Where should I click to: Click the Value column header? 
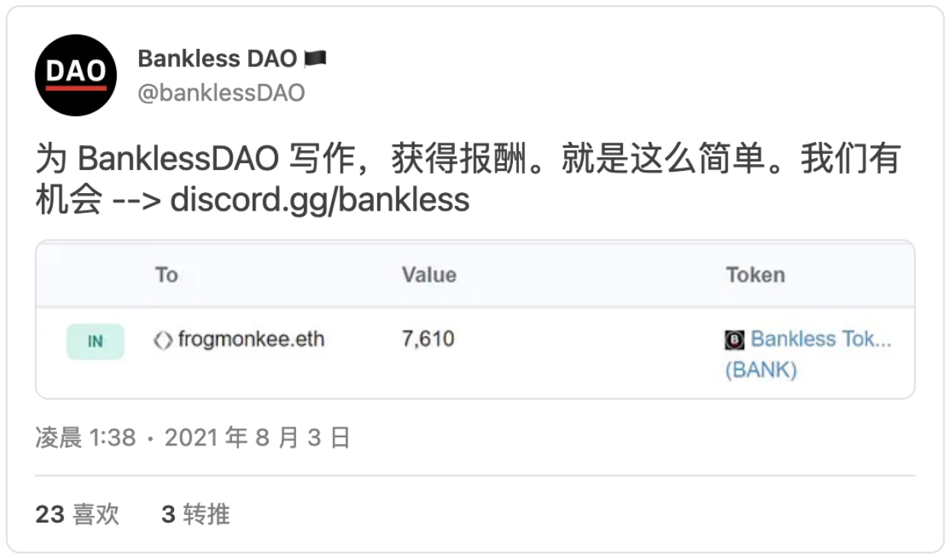tap(429, 275)
